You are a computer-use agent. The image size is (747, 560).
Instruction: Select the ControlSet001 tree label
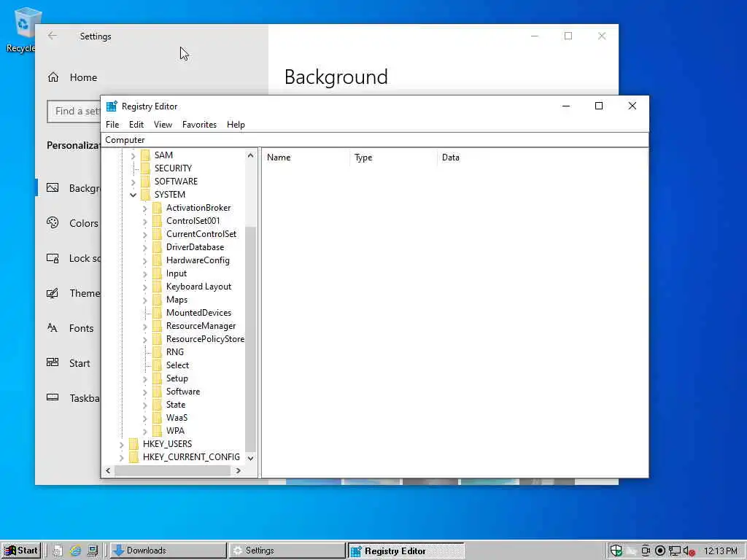coord(193,221)
